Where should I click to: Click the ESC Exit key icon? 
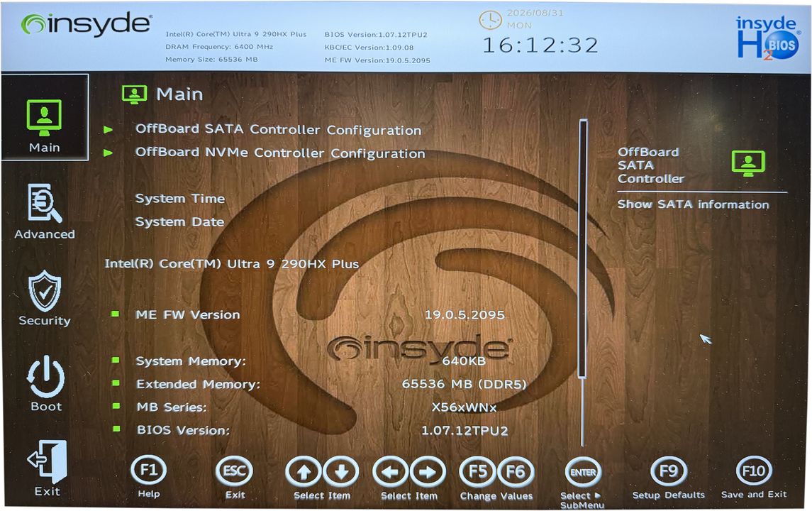(234, 471)
